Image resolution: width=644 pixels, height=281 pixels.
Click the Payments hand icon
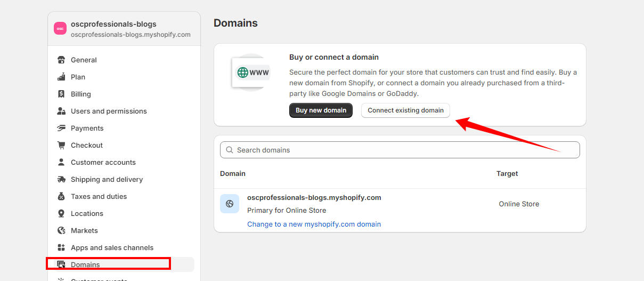61,128
